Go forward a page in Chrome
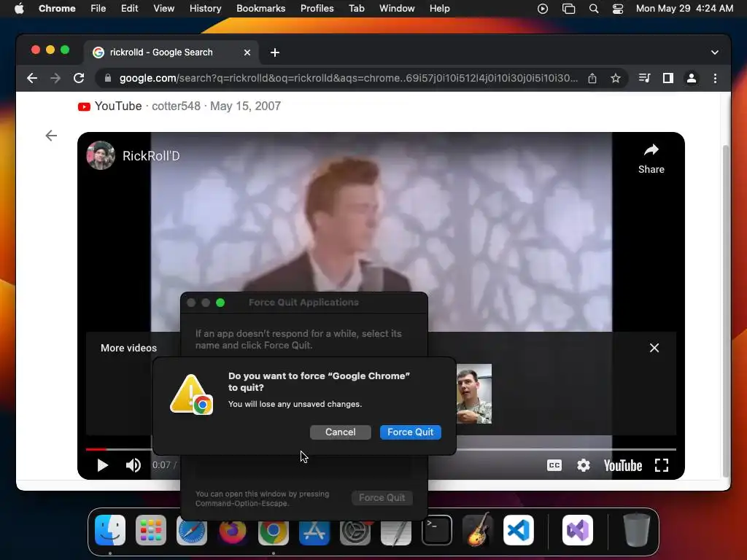 click(x=55, y=78)
